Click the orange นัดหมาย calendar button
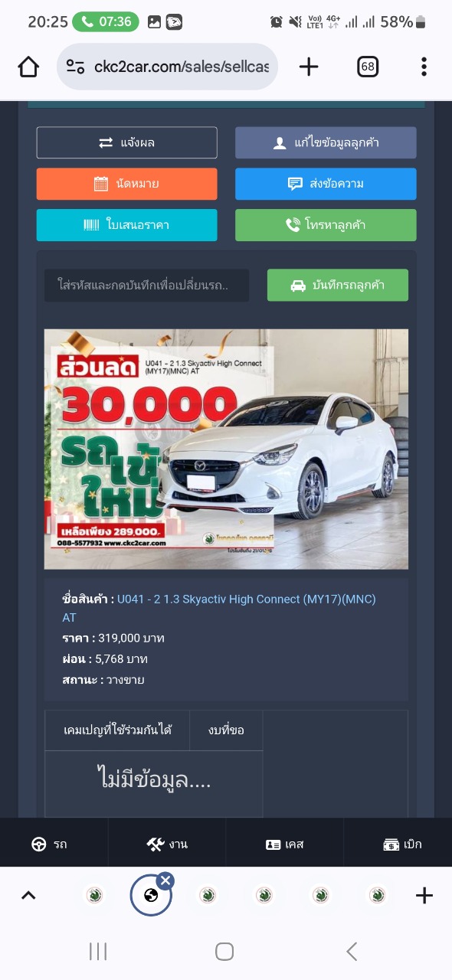This screenshot has height=980, width=452. coord(127,184)
